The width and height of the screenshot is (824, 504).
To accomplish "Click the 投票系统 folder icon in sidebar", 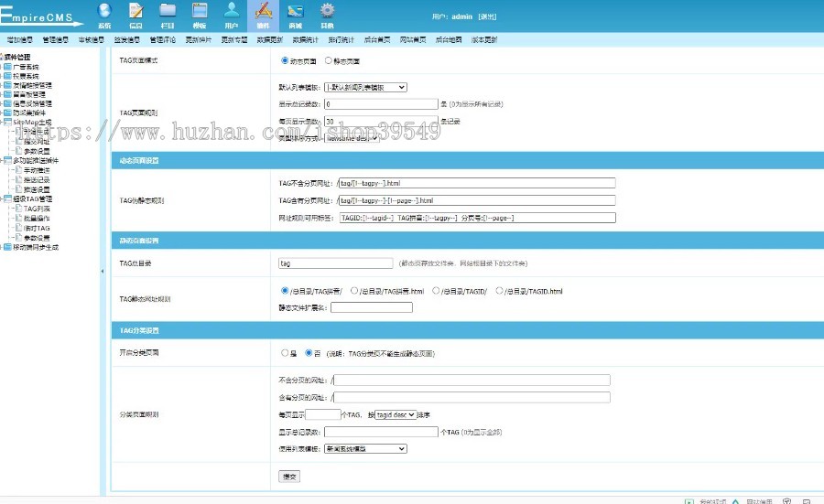I will point(7,76).
